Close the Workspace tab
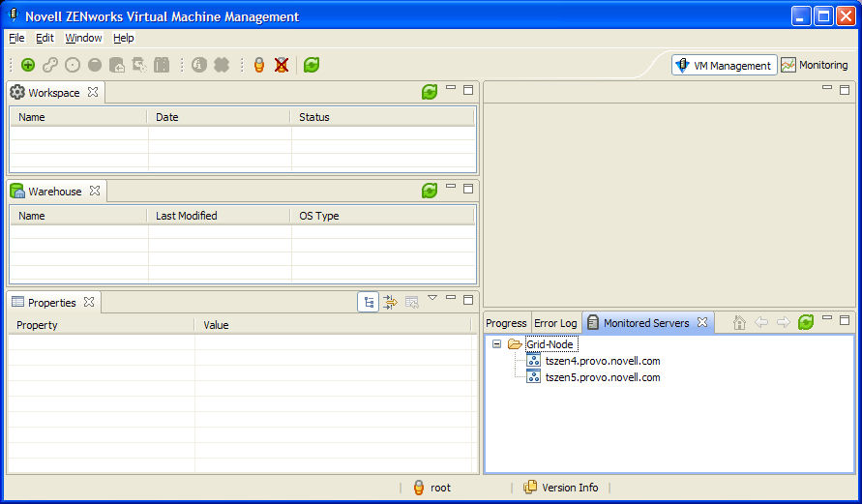Screen dimensions: 862x504 click(x=93, y=92)
